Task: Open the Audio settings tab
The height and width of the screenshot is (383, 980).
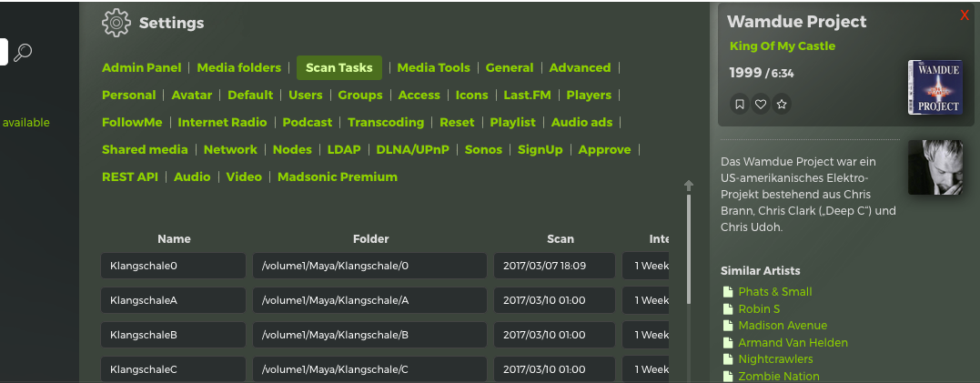Action: 192,176
